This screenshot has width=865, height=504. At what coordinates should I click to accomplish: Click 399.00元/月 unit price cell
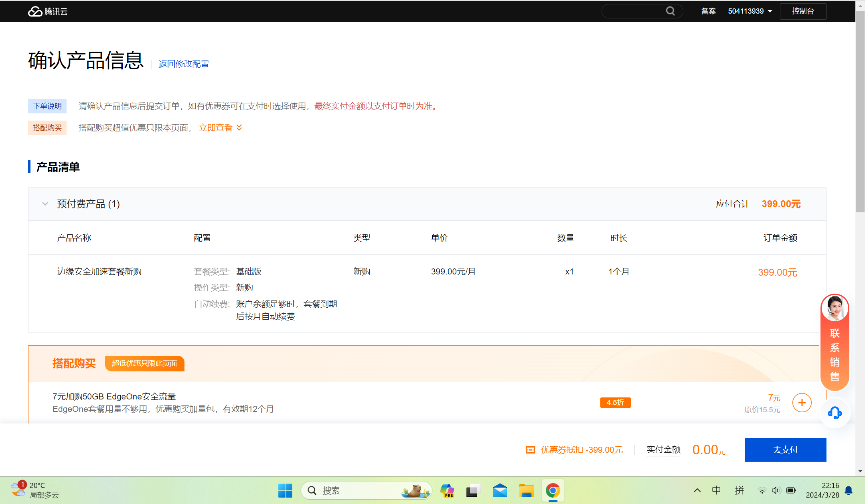pyautogui.click(x=453, y=272)
